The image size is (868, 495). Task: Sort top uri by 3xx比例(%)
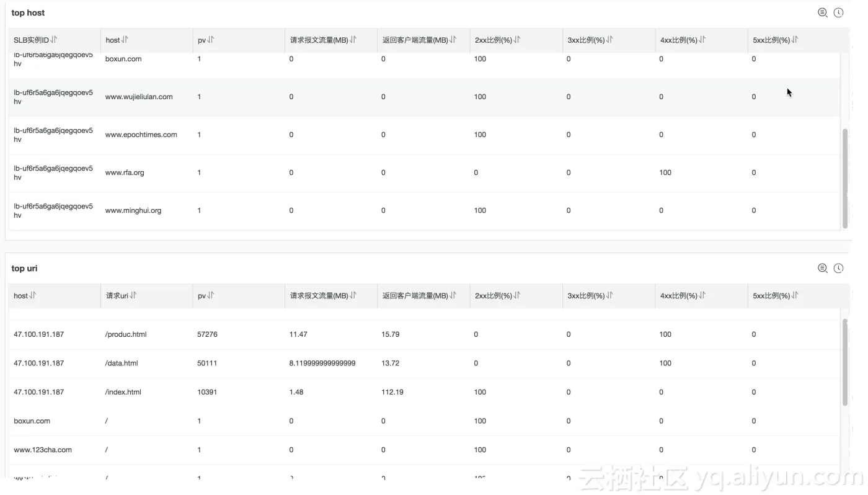(x=609, y=295)
